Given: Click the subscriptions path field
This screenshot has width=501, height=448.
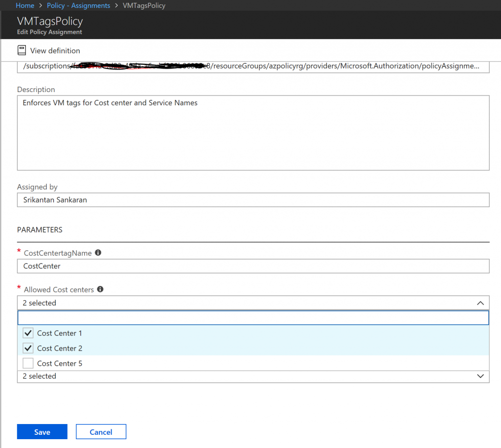Looking at the screenshot, I should [x=253, y=66].
